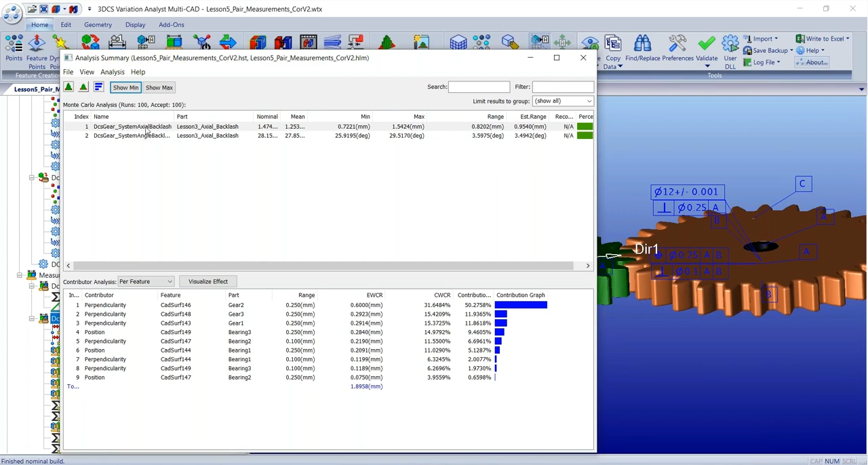The image size is (868, 465).
Task: Open View menu in Analysis Summary
Action: pyautogui.click(x=87, y=72)
